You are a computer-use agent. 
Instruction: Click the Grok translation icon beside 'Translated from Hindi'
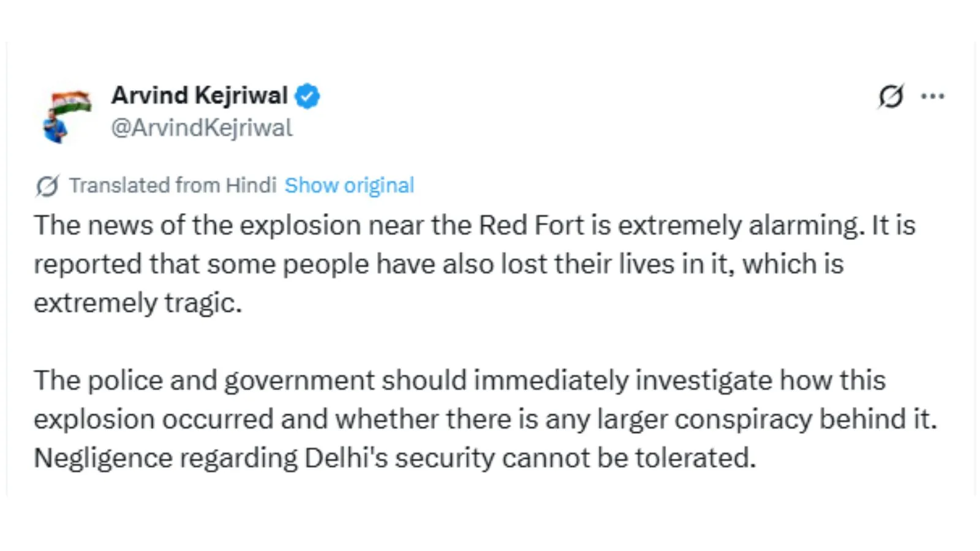47,186
